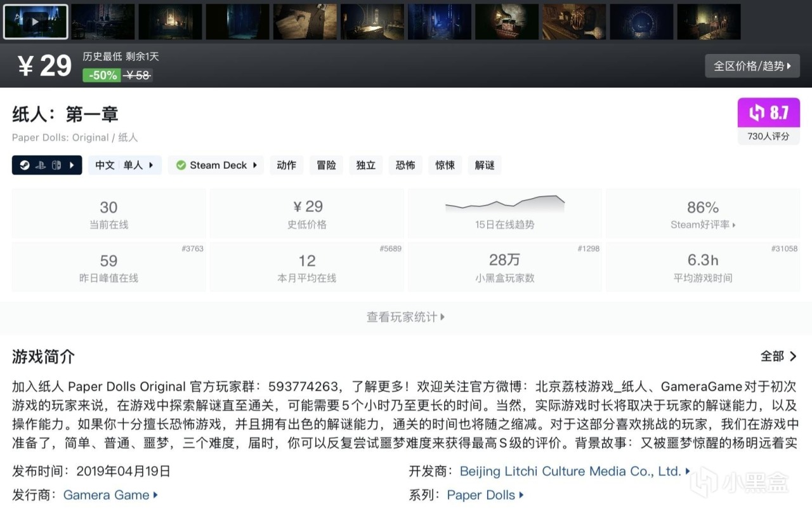
Task: Click the 平均游戏时间 stat showing 6.3h
Action: (x=703, y=267)
